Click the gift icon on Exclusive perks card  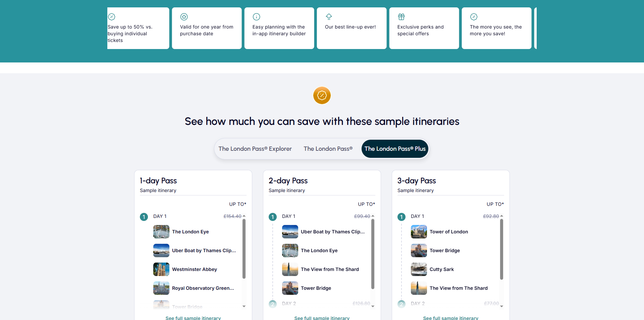[x=401, y=17]
